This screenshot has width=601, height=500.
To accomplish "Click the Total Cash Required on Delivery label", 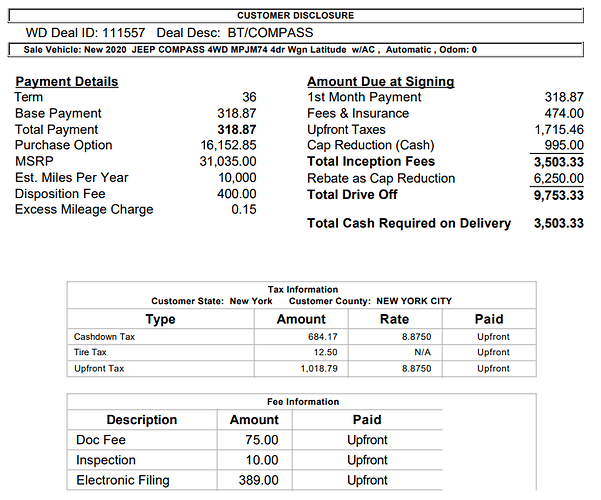I will 409,223.
